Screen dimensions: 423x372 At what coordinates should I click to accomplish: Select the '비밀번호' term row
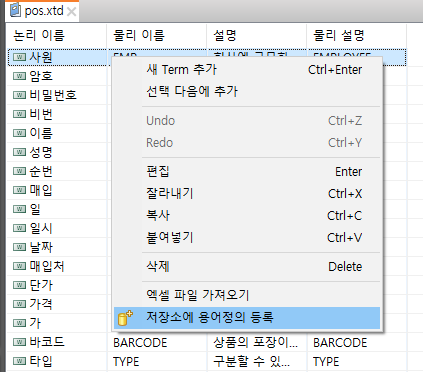point(53,95)
